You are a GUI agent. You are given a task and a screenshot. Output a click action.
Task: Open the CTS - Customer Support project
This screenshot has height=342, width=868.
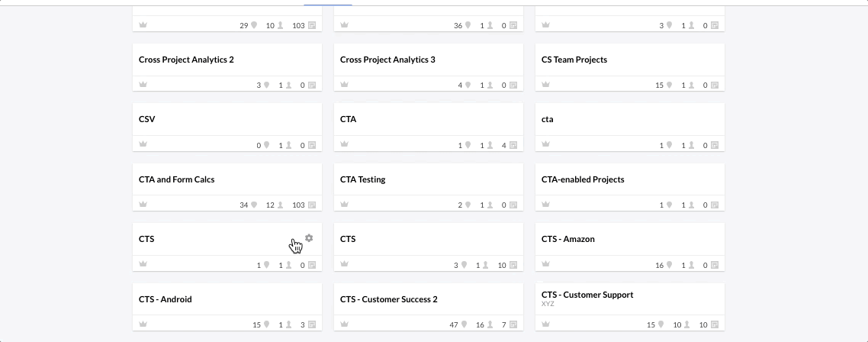587,295
